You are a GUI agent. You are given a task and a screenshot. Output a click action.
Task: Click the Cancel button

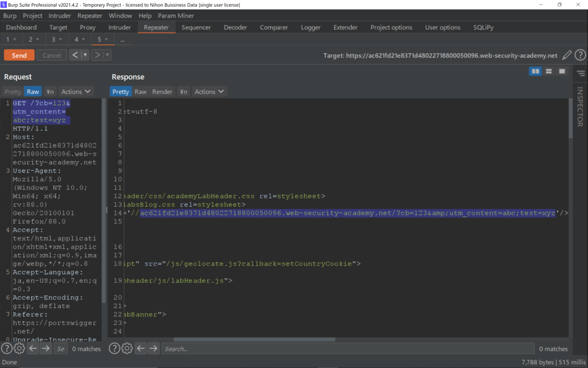pyautogui.click(x=51, y=55)
